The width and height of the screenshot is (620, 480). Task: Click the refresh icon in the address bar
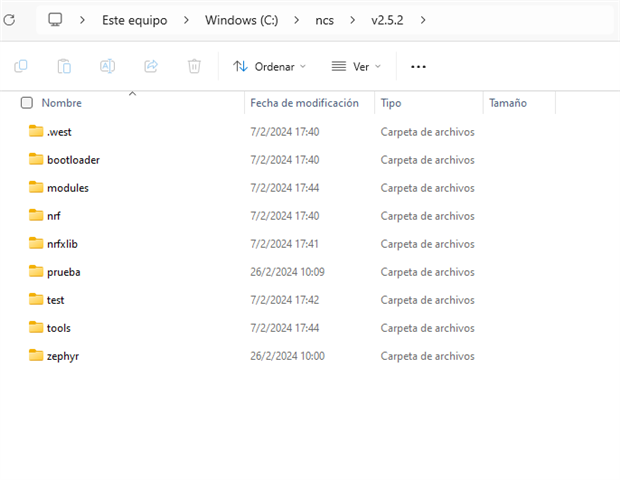point(9,20)
